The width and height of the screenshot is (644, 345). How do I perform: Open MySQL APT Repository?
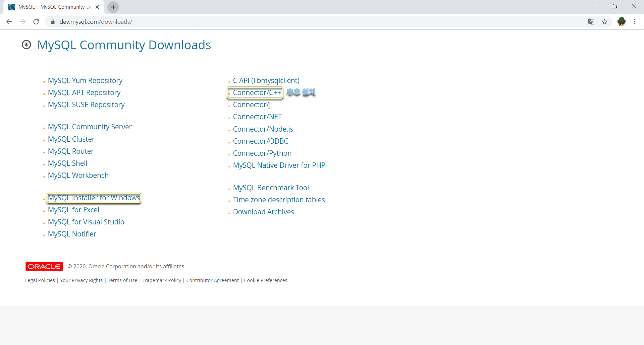(84, 93)
